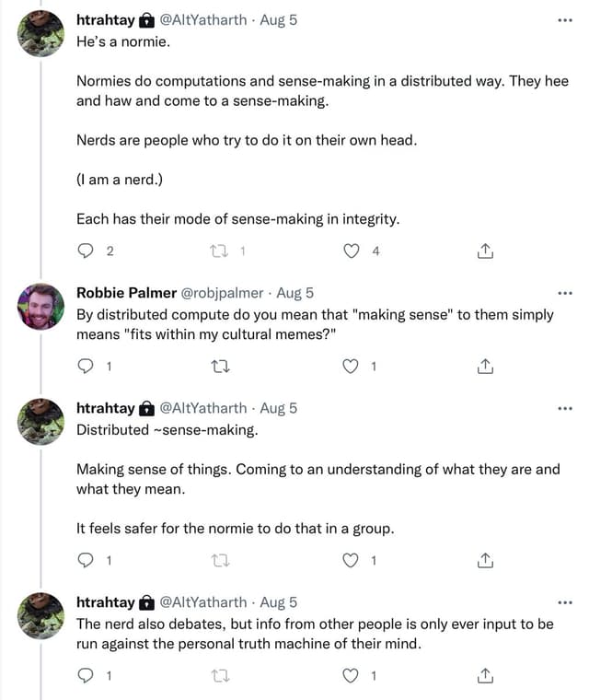
Task: Share the "He's a normie" tweet
Action: click(486, 251)
